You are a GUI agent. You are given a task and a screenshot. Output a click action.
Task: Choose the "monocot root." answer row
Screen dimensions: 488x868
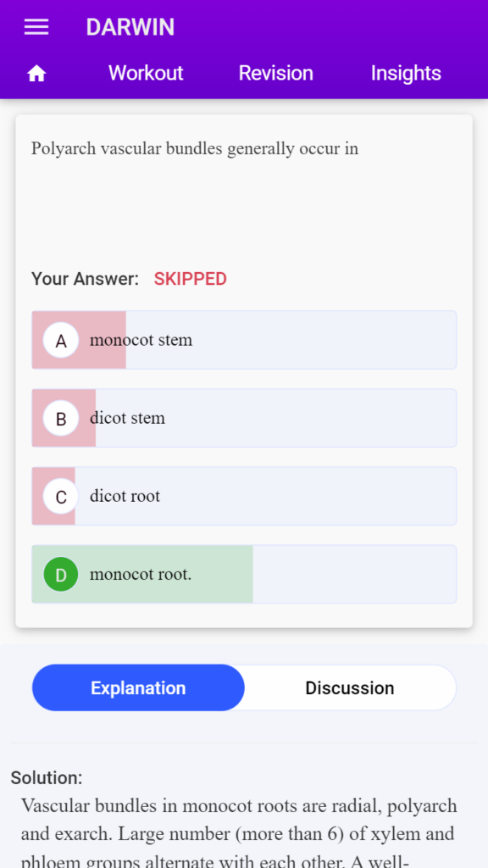click(x=244, y=574)
